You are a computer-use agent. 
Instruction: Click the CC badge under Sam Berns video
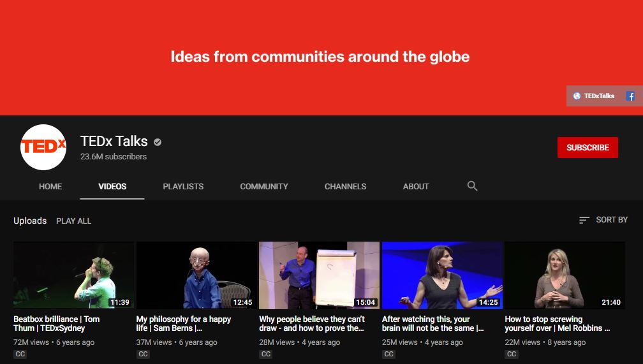(x=143, y=354)
